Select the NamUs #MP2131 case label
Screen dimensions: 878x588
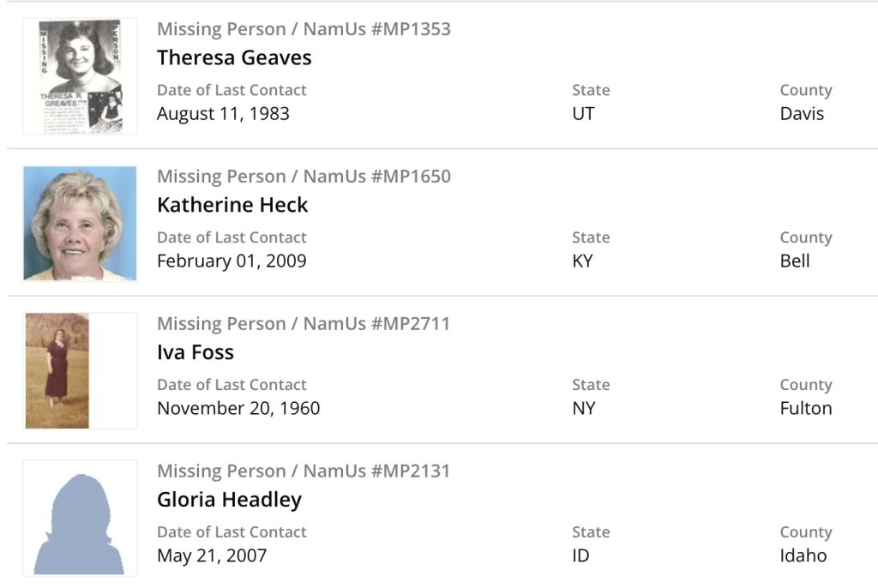click(x=304, y=471)
